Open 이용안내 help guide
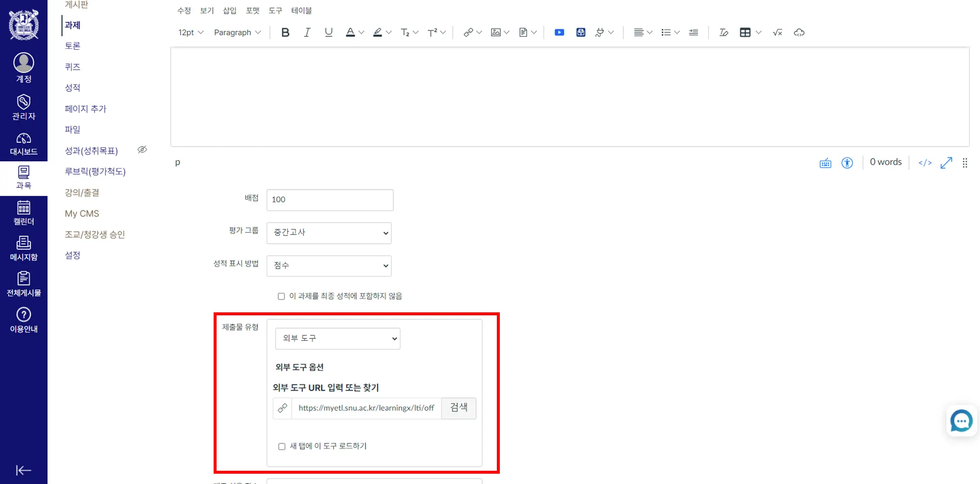980x484 pixels. (24, 320)
